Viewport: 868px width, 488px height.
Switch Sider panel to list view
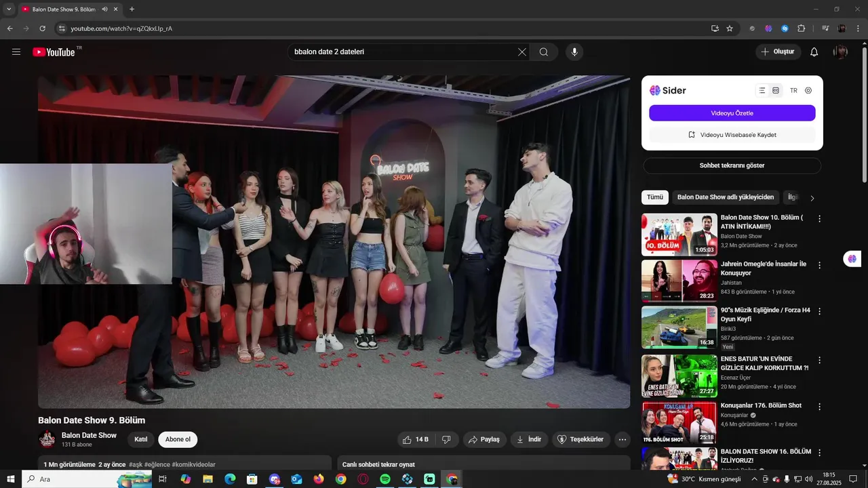(x=762, y=90)
